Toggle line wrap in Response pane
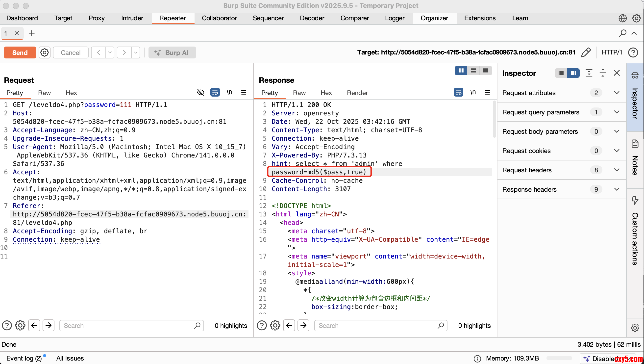 tap(458, 92)
